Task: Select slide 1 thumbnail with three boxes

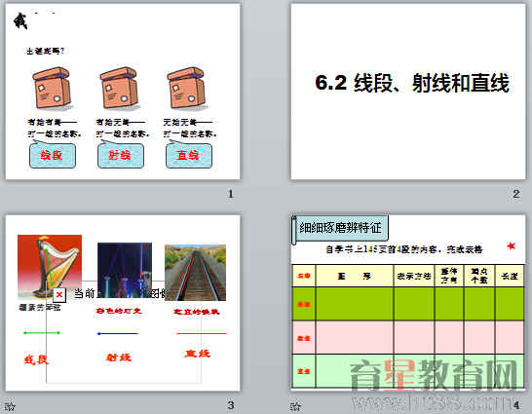Action: pyautogui.click(x=123, y=92)
